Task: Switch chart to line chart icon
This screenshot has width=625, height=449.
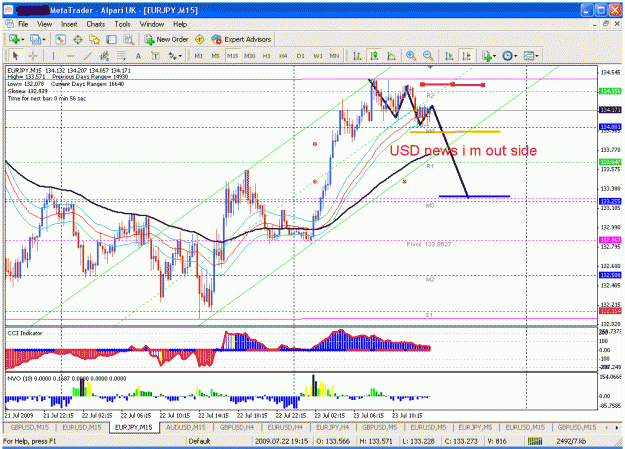Action: pos(391,56)
